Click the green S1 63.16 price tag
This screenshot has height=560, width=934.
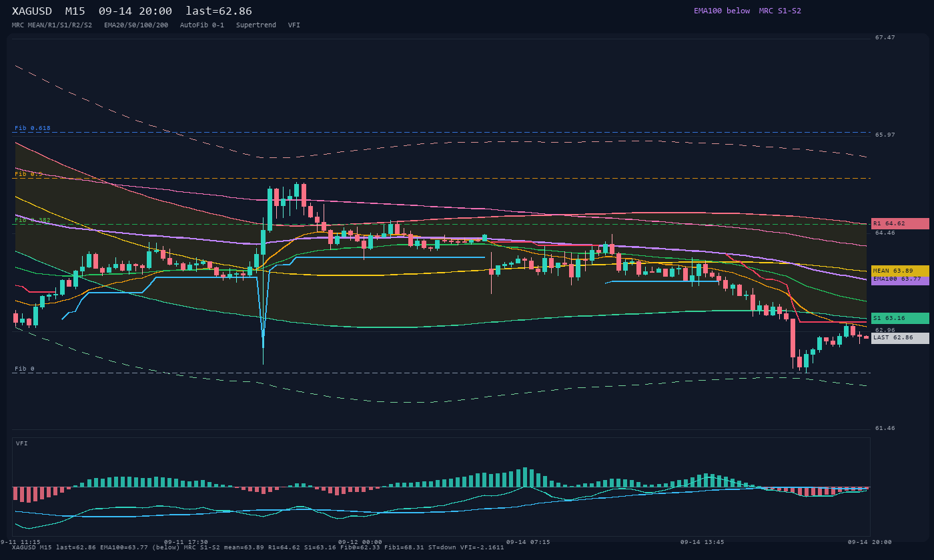(900, 318)
